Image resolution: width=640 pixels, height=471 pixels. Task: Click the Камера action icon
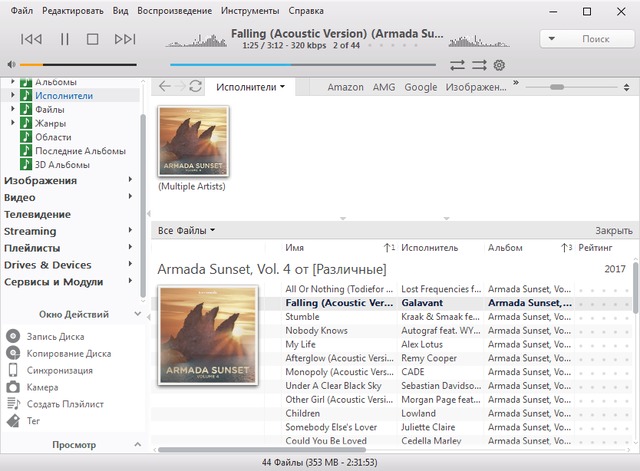tap(13, 387)
